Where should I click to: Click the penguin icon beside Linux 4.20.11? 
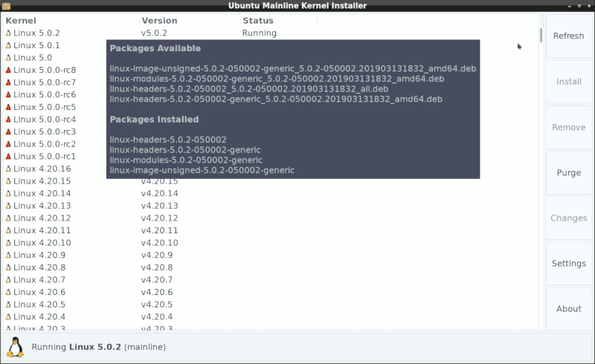coord(8,230)
